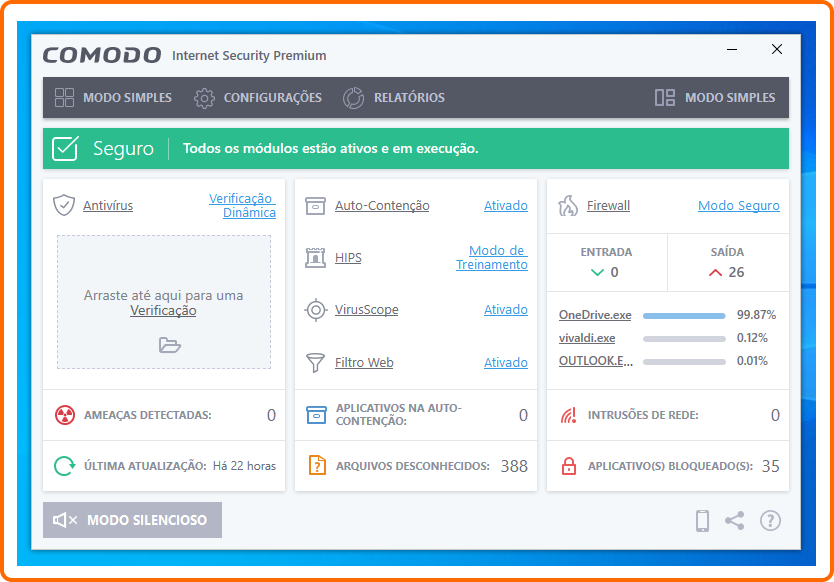Click the share icon
Image resolution: width=834 pixels, height=582 pixels.
pyautogui.click(x=735, y=520)
